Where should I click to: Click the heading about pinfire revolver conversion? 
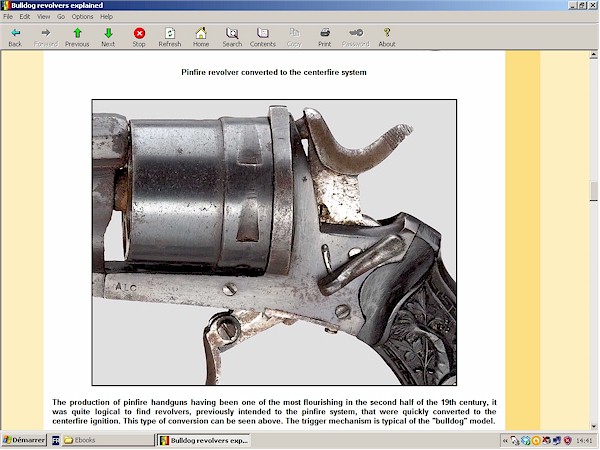(x=274, y=72)
